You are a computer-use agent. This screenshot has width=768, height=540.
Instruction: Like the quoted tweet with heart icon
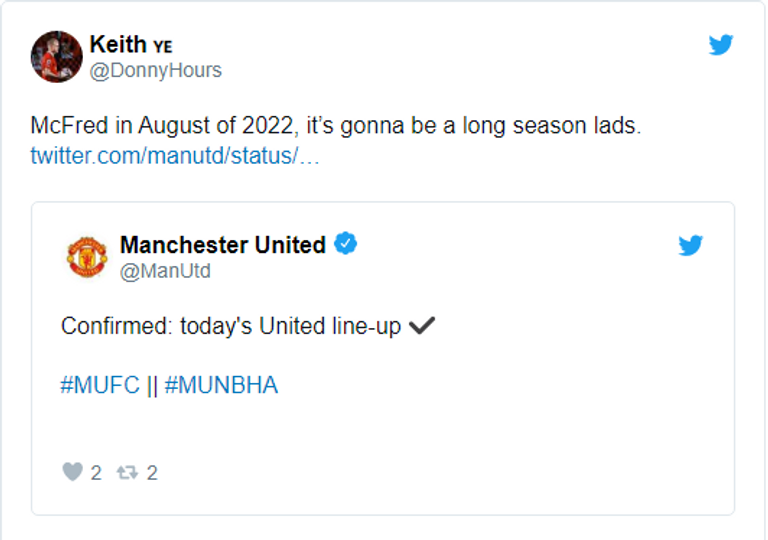72,472
